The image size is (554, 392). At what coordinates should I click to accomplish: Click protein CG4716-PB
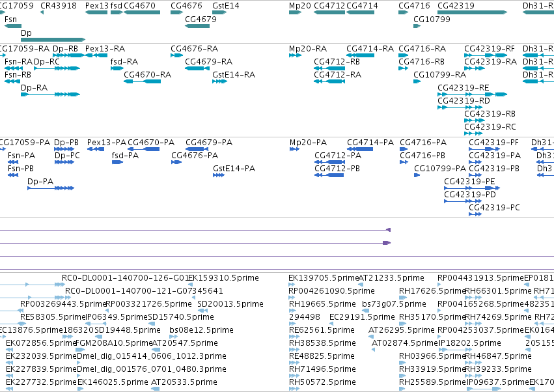click(x=404, y=162)
